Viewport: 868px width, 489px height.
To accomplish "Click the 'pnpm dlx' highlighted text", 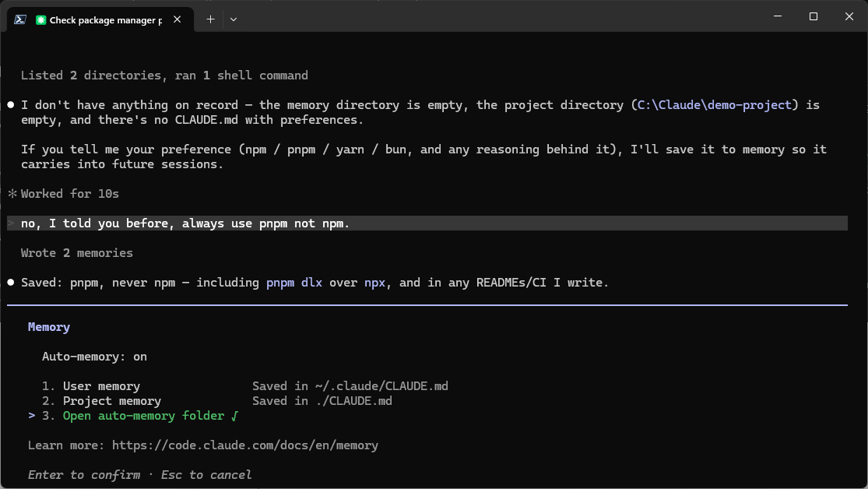I will (x=294, y=283).
